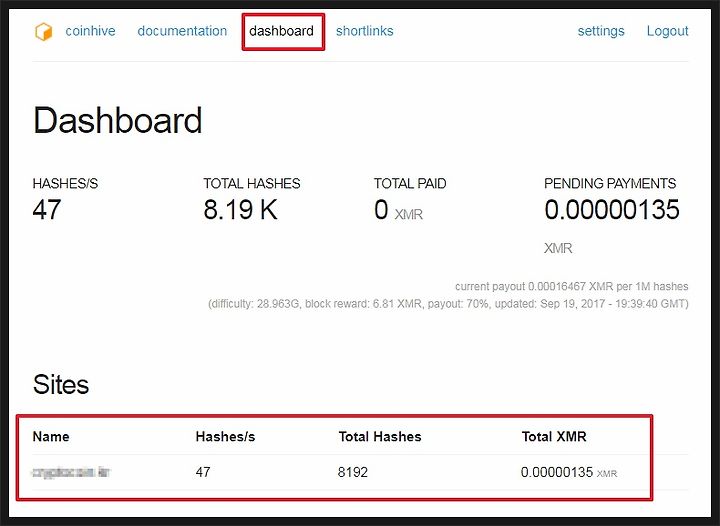
Task: Click the HASHES/S stat label
Action: 65,184
